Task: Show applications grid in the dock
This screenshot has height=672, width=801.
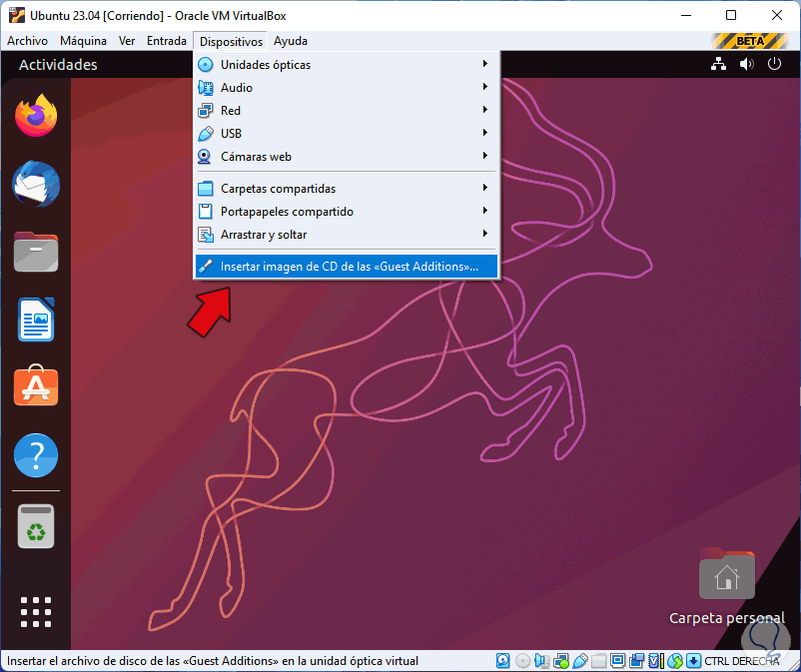Action: point(36,611)
